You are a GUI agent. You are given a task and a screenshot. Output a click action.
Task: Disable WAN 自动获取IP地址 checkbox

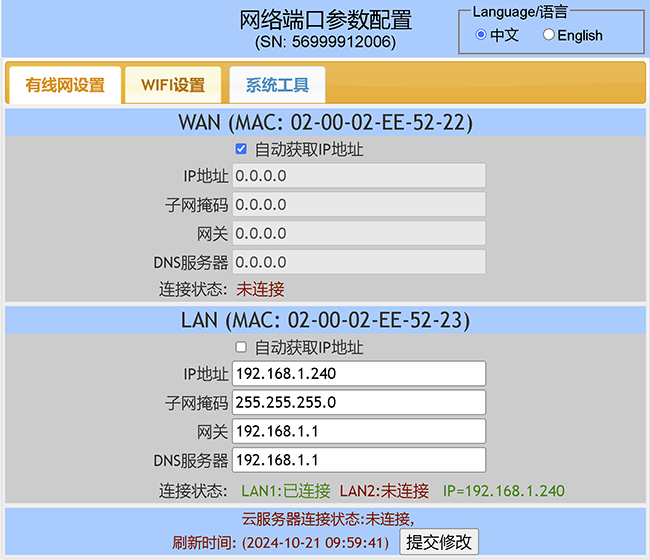tap(241, 150)
